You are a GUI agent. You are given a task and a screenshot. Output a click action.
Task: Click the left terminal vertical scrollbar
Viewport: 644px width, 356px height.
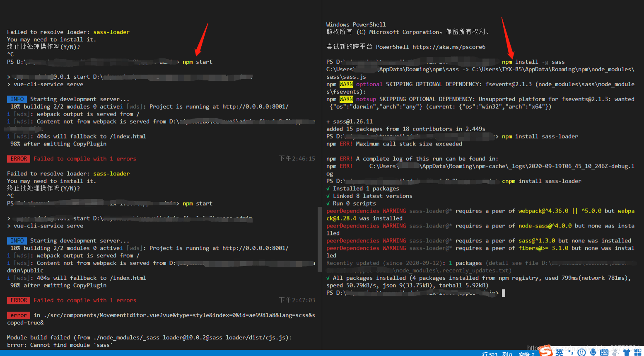319,240
